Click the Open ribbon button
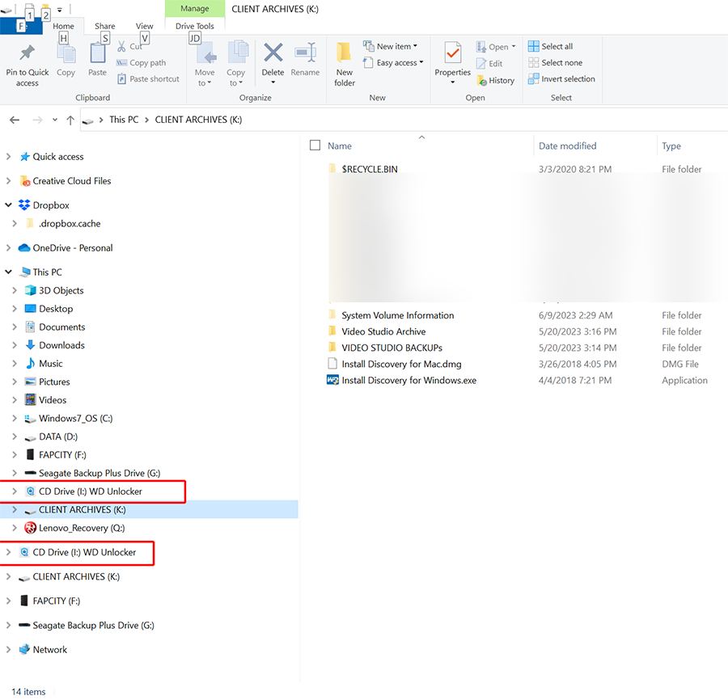This screenshot has height=700, width=728. coord(496,47)
